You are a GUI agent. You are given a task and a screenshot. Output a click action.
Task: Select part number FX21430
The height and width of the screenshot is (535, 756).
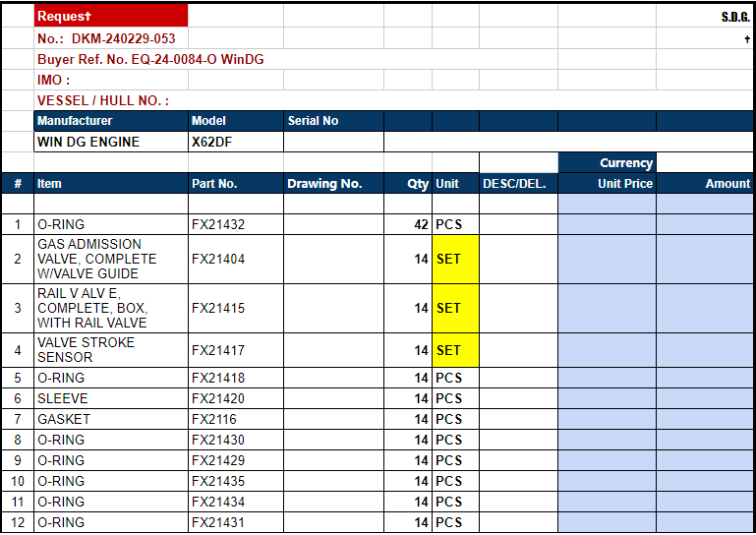pos(236,440)
